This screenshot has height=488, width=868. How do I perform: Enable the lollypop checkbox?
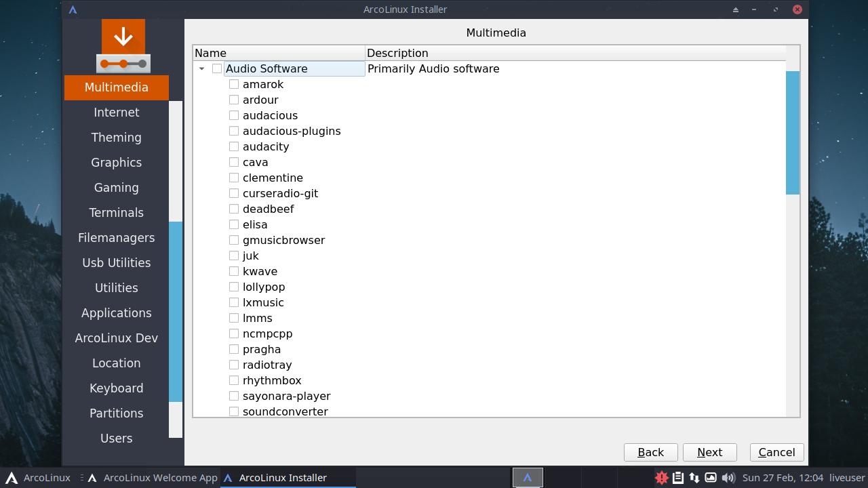click(x=234, y=287)
